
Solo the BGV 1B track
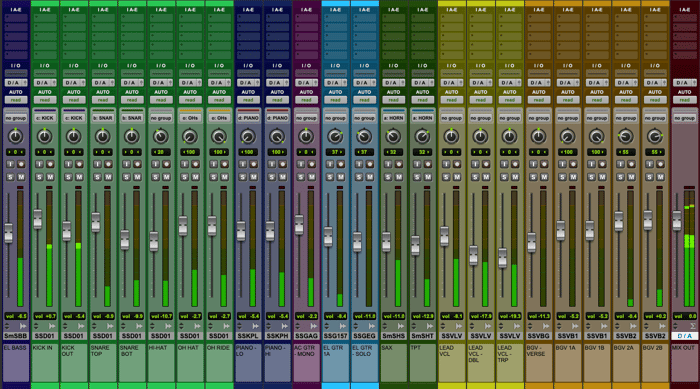click(591, 177)
